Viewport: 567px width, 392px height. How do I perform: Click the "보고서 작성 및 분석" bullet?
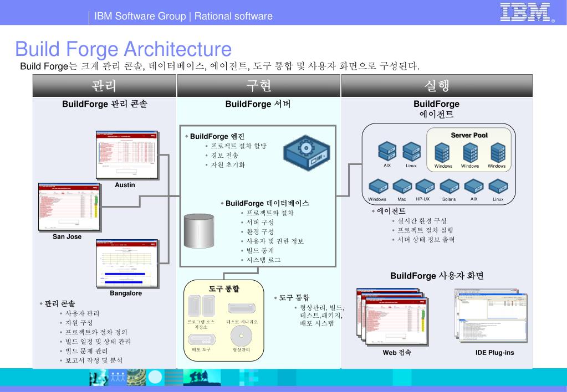coord(94,360)
